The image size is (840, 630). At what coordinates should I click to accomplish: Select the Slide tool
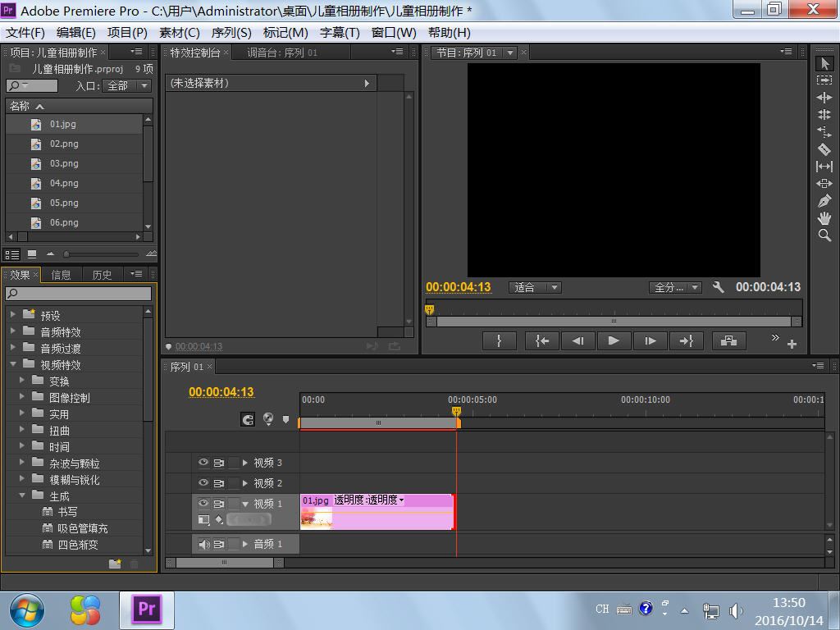pyautogui.click(x=824, y=184)
